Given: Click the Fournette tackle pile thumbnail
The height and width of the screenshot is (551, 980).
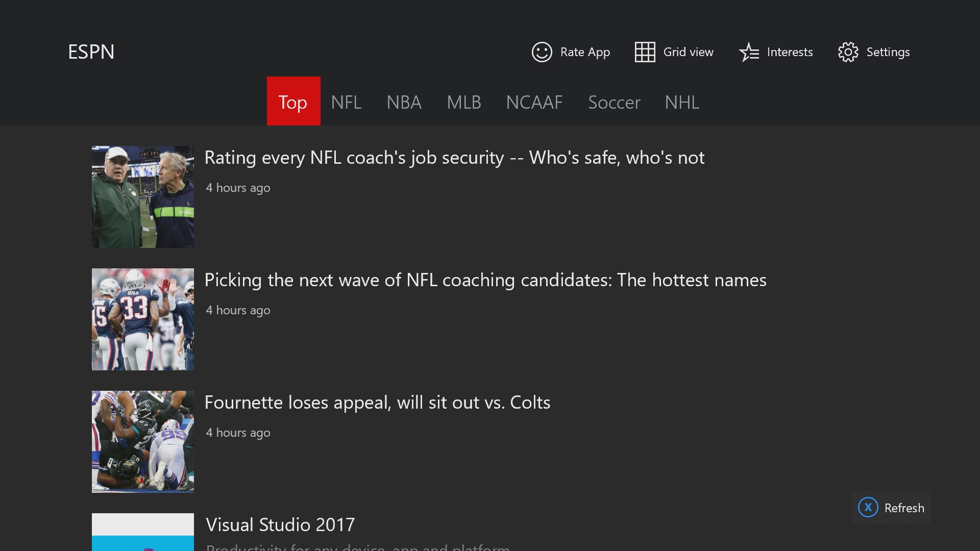Looking at the screenshot, I should point(143,442).
